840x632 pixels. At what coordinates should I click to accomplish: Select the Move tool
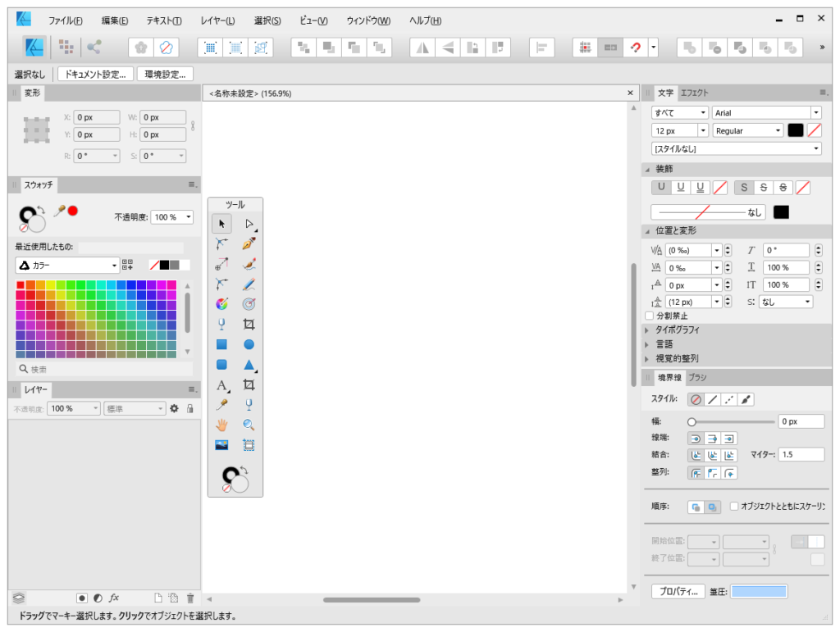click(221, 223)
